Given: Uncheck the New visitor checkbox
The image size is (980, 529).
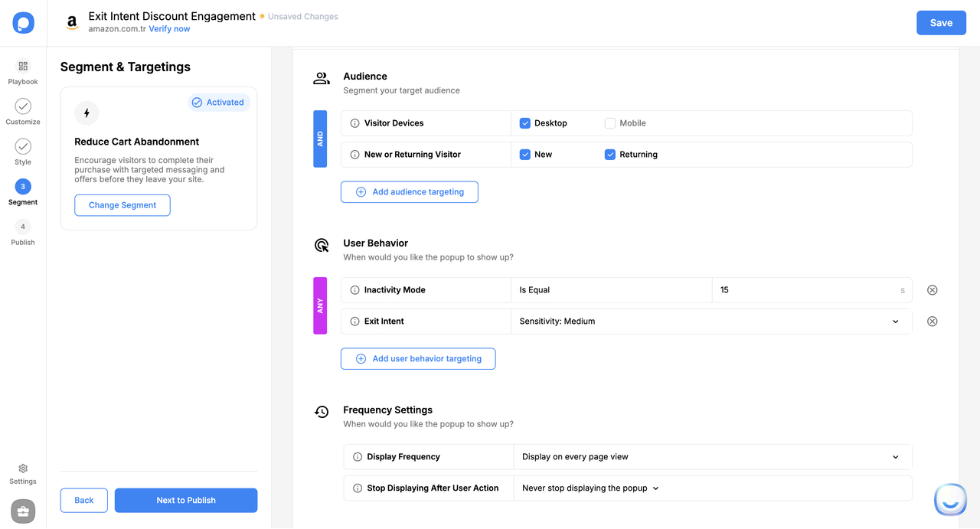Looking at the screenshot, I should [525, 155].
